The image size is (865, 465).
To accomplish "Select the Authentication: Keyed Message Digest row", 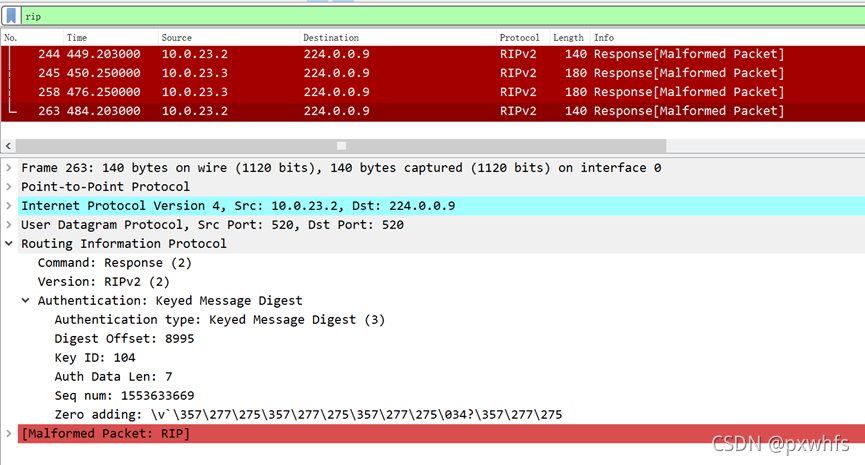I will (x=170, y=301).
